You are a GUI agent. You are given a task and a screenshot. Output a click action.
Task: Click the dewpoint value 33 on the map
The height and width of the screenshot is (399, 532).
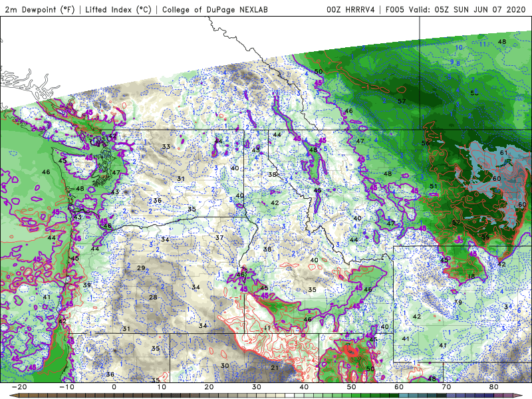click(166, 146)
